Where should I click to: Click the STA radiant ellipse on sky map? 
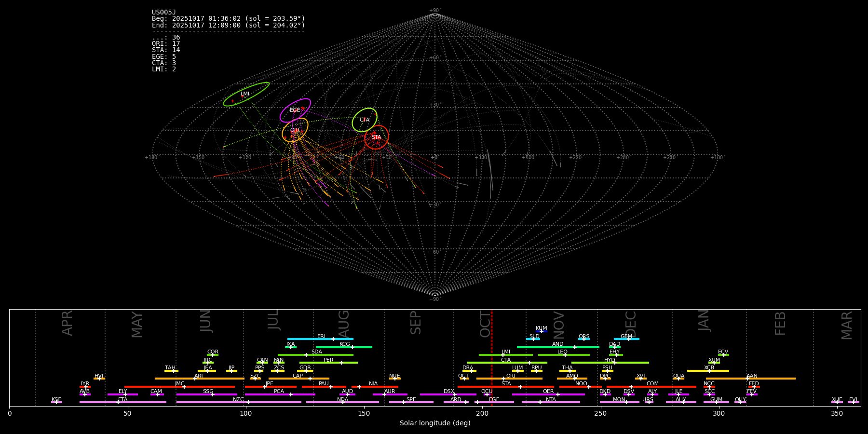click(x=376, y=137)
